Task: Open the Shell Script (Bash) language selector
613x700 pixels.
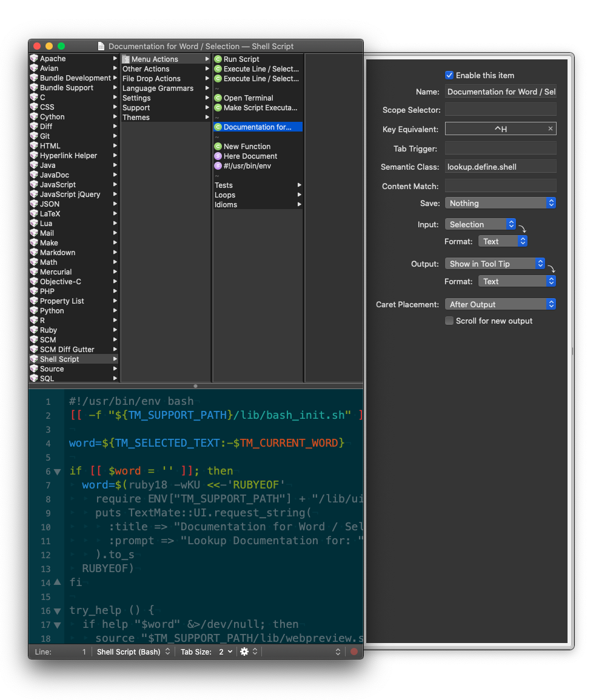Action: [x=133, y=652]
